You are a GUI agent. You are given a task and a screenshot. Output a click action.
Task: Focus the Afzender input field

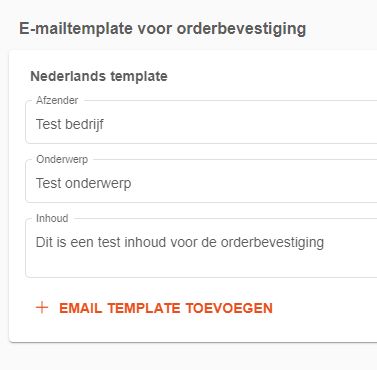[x=201, y=122]
